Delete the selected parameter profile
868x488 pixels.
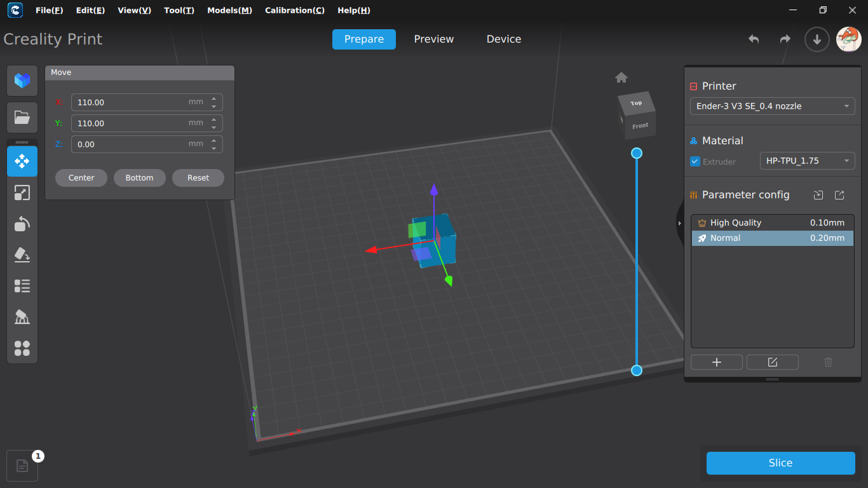[x=828, y=362]
